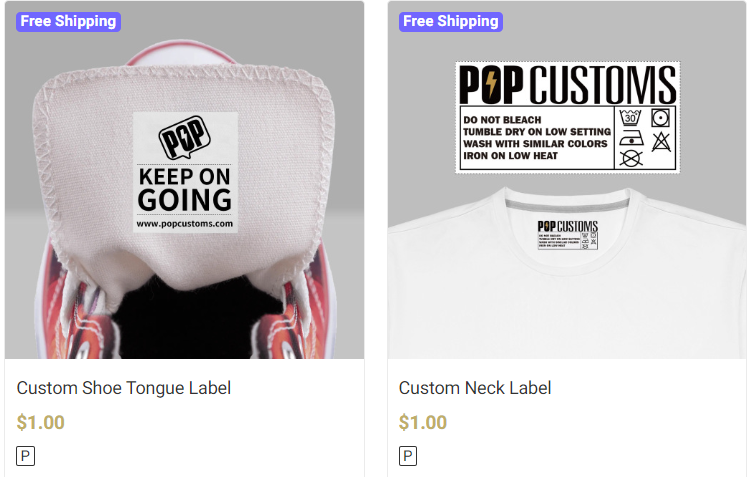
Task: Click the do not bleach triangle symbol
Action: [661, 141]
